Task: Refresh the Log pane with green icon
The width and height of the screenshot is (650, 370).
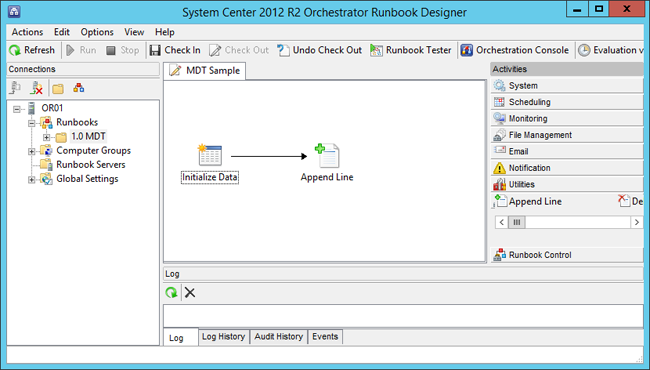Action: [x=171, y=293]
